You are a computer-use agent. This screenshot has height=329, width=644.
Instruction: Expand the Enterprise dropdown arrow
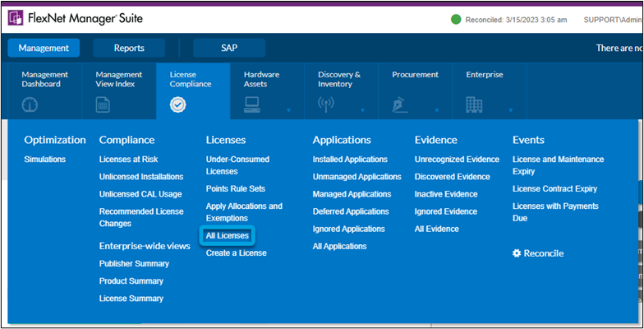tap(511, 110)
